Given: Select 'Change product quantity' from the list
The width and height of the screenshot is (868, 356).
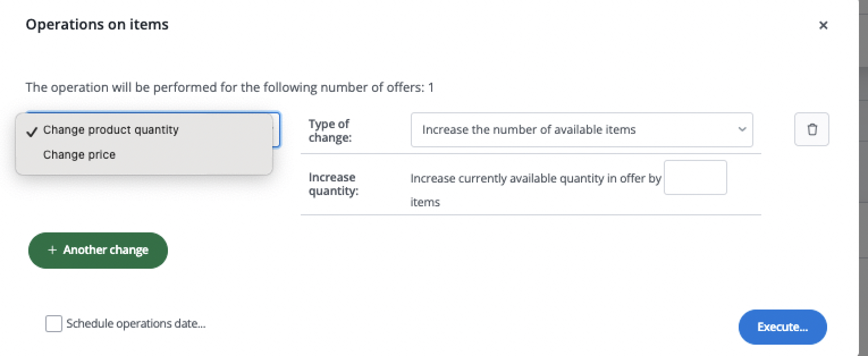Looking at the screenshot, I should coord(111,130).
